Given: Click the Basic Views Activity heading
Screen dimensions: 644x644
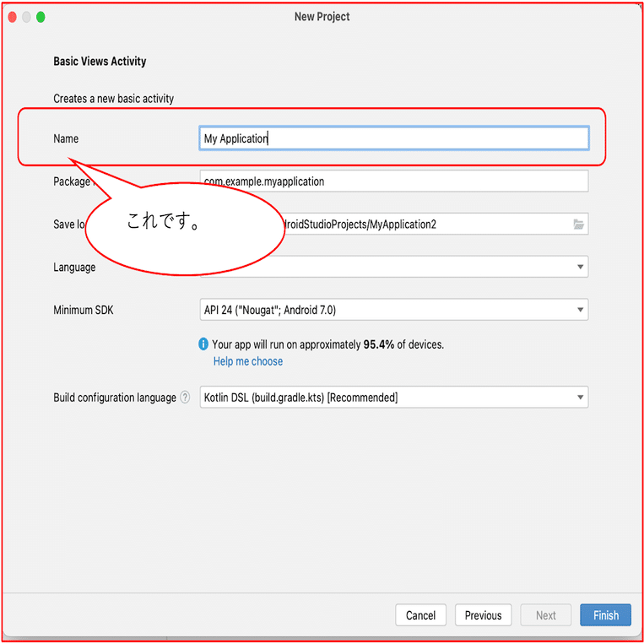Looking at the screenshot, I should point(100,62).
